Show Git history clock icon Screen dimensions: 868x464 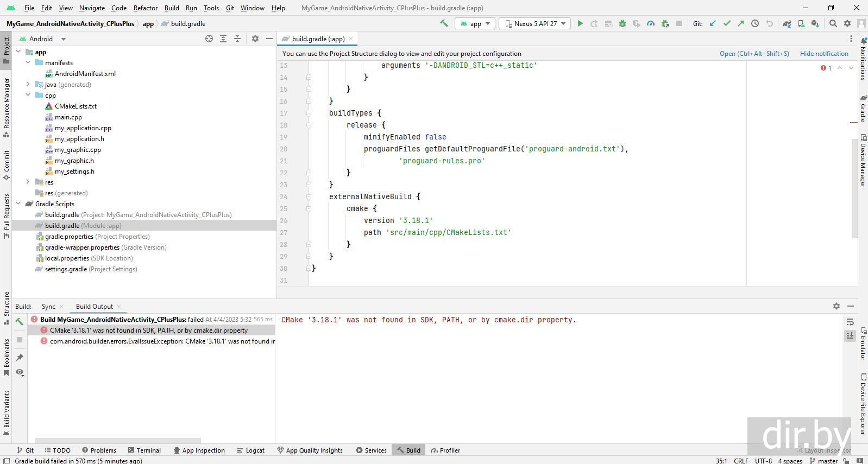755,24
